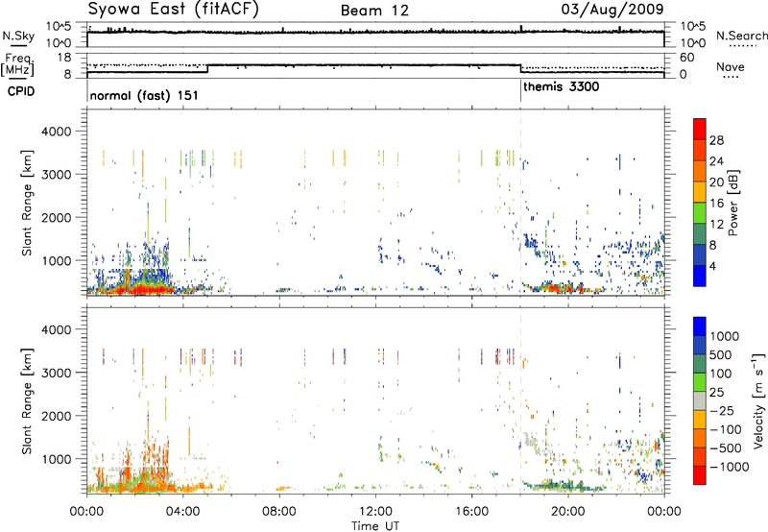Click the 'themis 3300' mode label

pyautogui.click(x=562, y=86)
